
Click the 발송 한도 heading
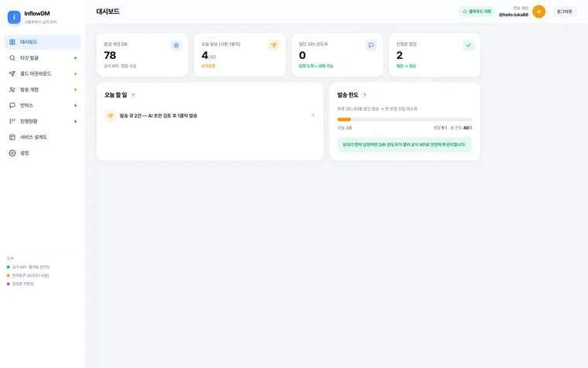tap(348, 95)
